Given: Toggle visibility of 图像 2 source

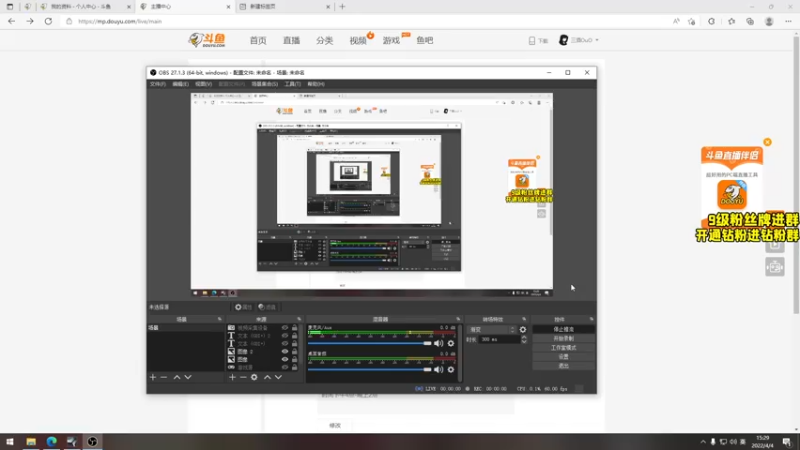Looking at the screenshot, I should (x=285, y=352).
